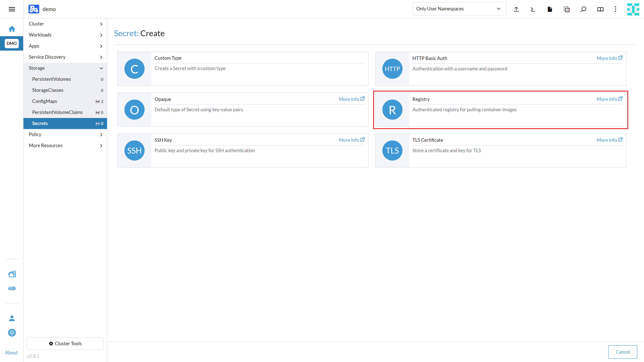Open the user avatar menu
Viewport: 644px width, 362px height.
point(633,9)
